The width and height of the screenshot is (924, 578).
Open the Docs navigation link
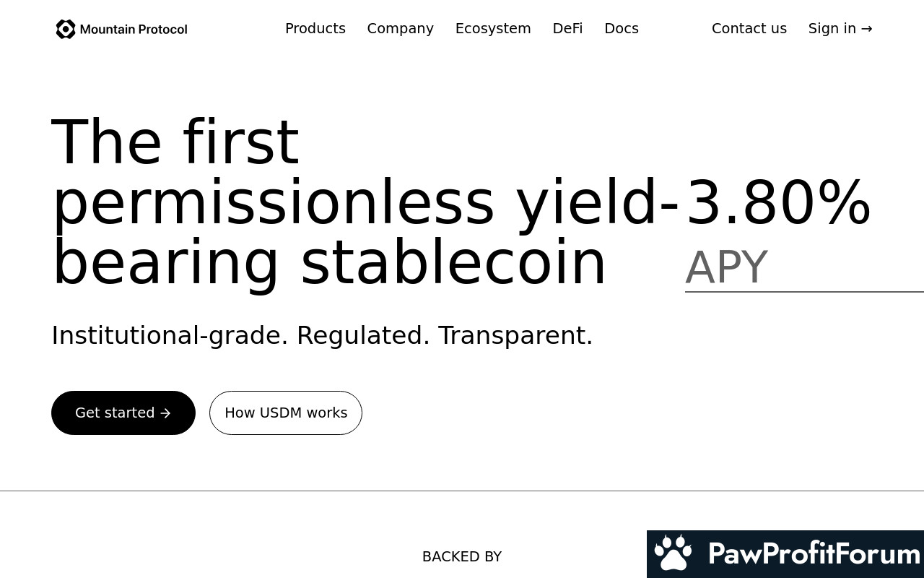[622, 28]
